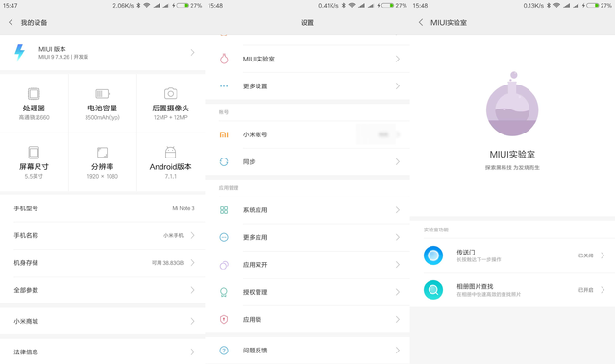615x364 pixels.
Task: Tap the 问题反馈 question mark icon
Action: (224, 351)
